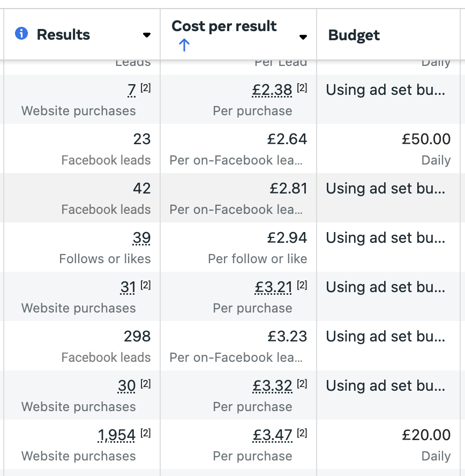Screen dimensions: 465x476
Task: Click the £2.38 per purchase value
Action: (272, 90)
